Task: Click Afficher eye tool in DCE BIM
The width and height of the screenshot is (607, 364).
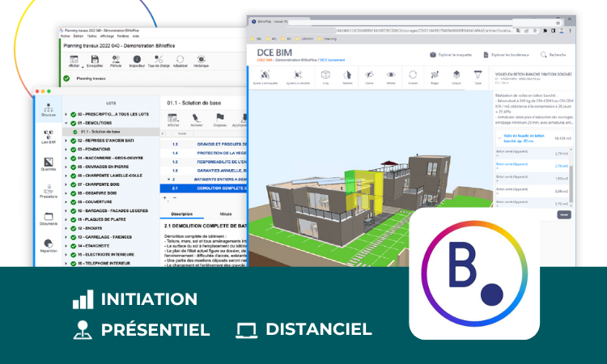Action: 391,77
